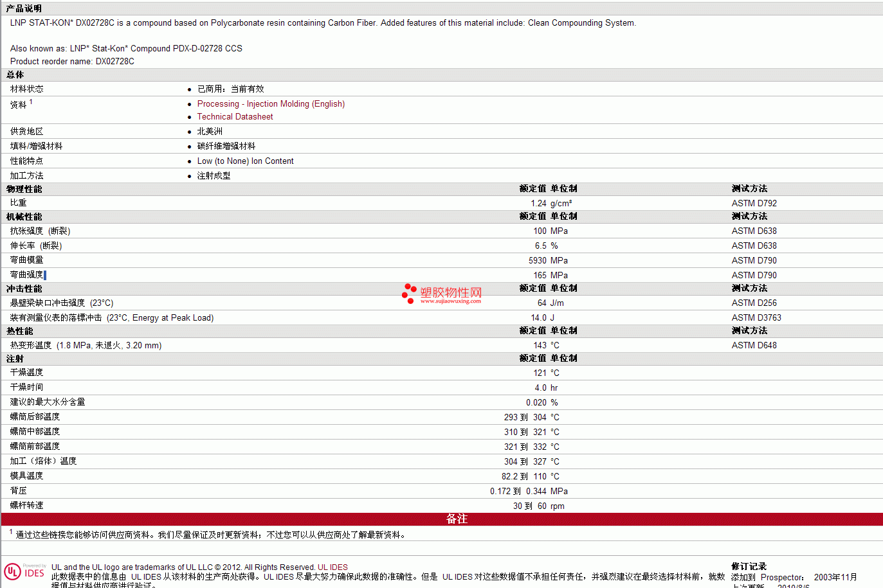Select the 加工（熔体）温度 label
Image resolution: width=883 pixels, height=588 pixels.
(x=44, y=461)
